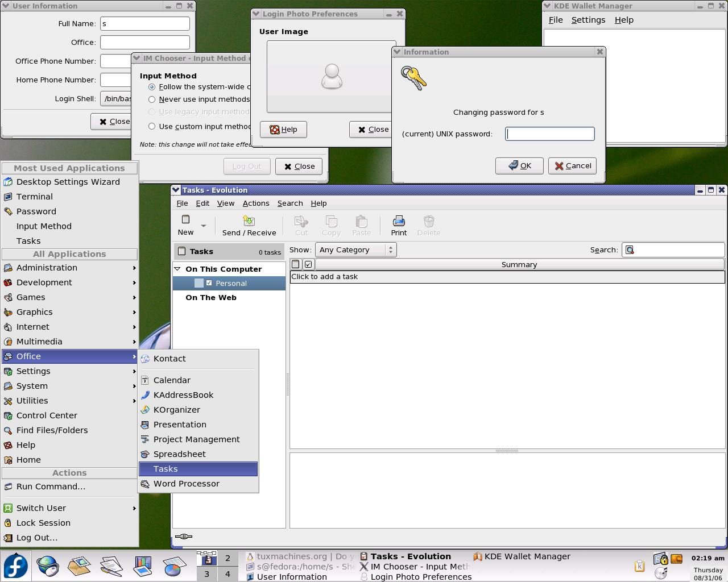Open the Login Shell combo box

point(116,98)
